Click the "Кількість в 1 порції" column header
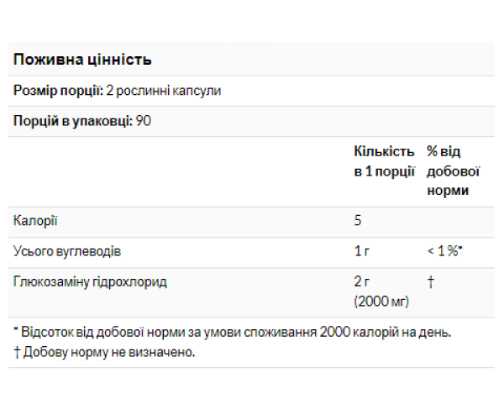This screenshot has width=504, height=420. [x=385, y=161]
